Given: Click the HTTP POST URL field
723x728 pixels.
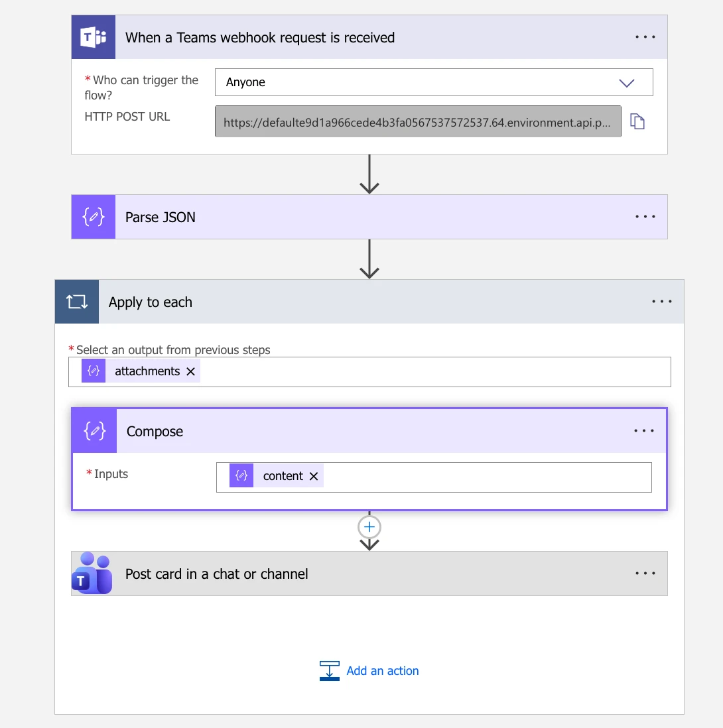Looking at the screenshot, I should (x=418, y=121).
